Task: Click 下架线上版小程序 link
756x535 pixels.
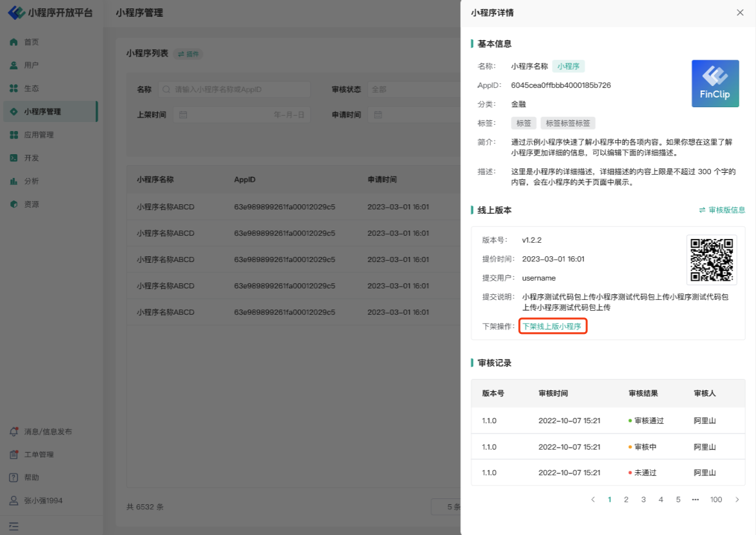Action: pyautogui.click(x=552, y=326)
